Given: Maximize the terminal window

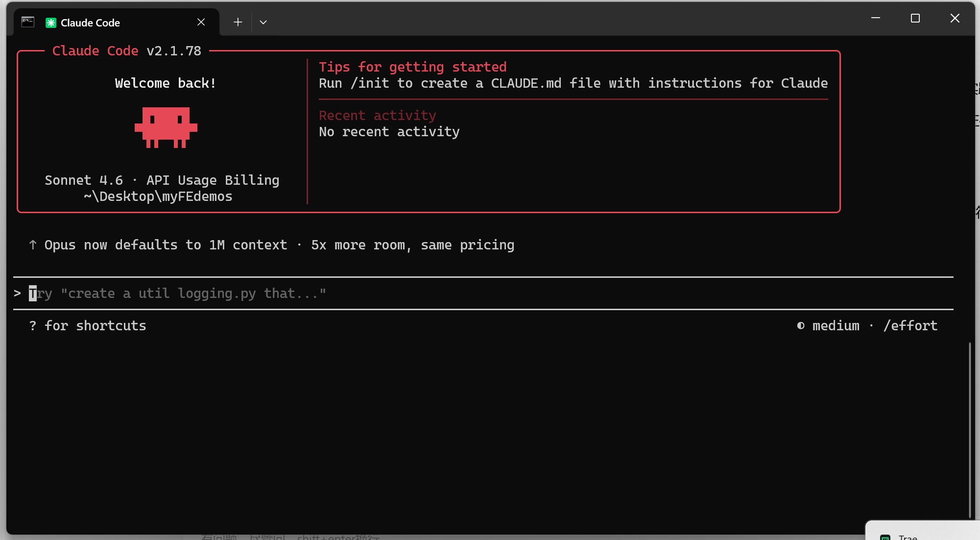Looking at the screenshot, I should (x=915, y=19).
